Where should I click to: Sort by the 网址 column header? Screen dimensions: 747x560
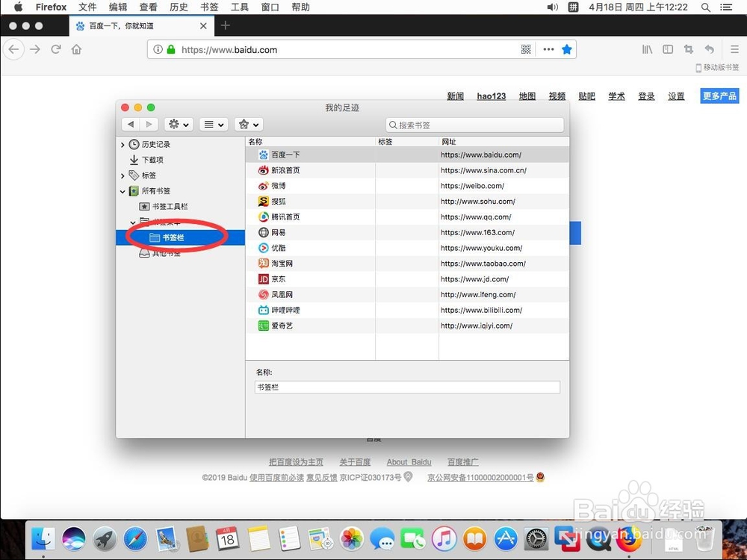pos(504,141)
